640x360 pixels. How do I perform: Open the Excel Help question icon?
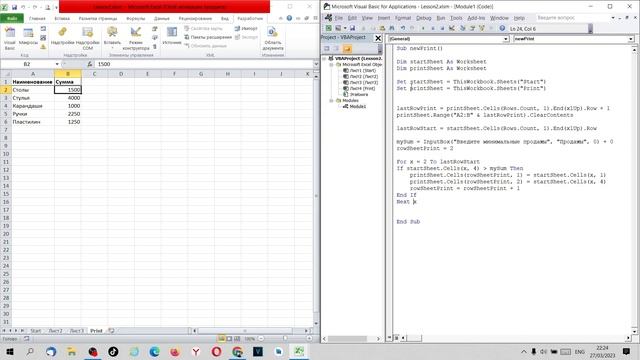(289, 18)
